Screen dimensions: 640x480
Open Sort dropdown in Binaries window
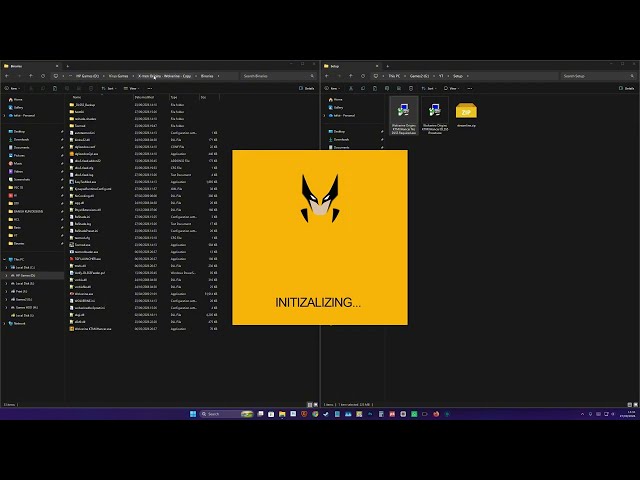click(109, 88)
